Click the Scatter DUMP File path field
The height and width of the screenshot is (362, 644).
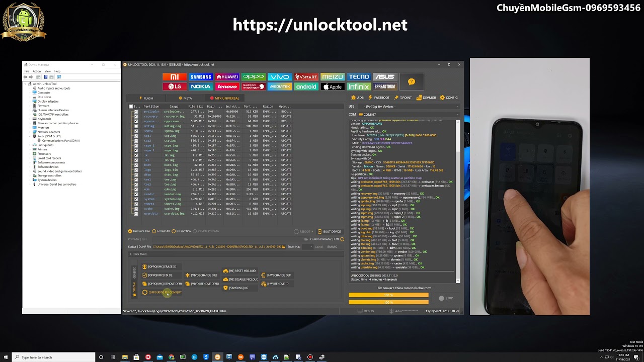click(218, 247)
